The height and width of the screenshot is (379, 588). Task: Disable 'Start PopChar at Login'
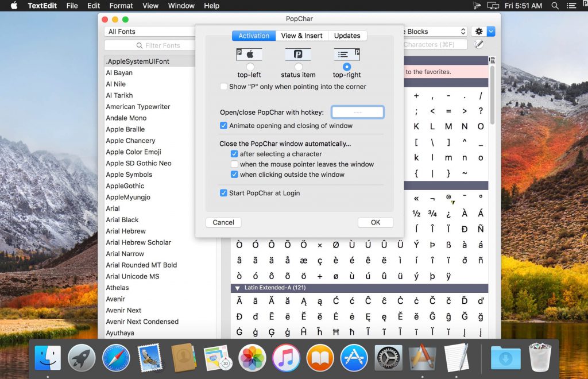(224, 193)
